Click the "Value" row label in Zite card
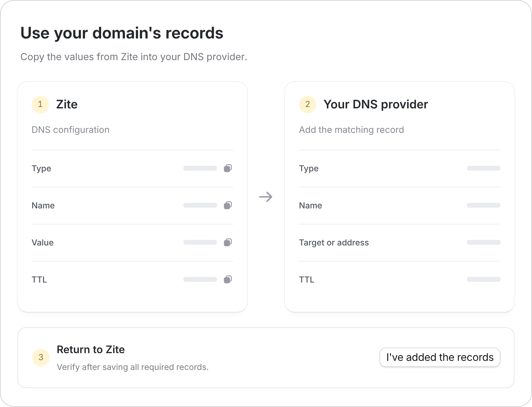The image size is (532, 407). (x=43, y=242)
